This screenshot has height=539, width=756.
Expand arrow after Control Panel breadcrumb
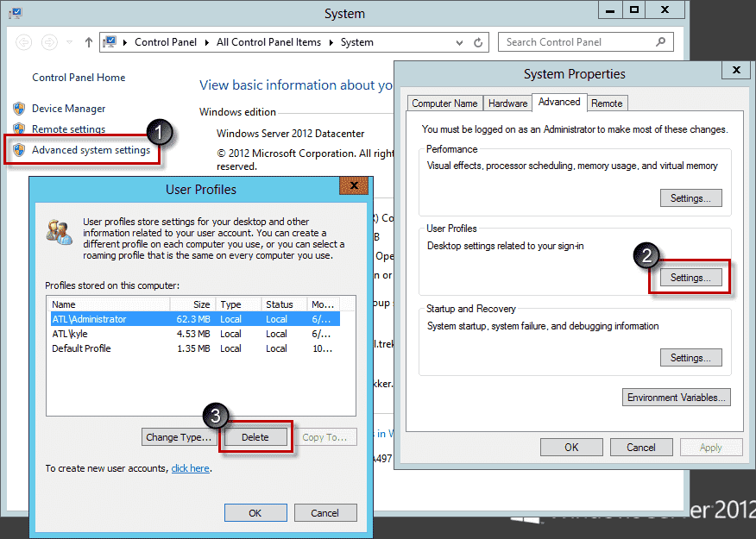click(207, 42)
